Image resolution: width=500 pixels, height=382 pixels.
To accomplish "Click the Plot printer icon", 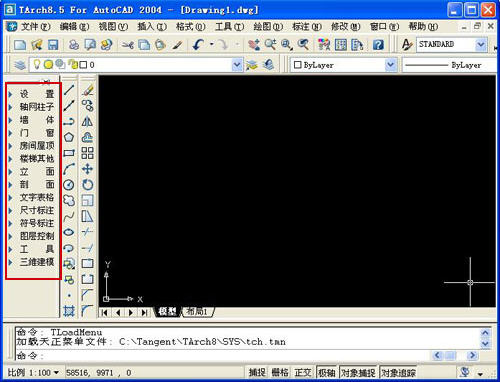I will tap(74, 45).
